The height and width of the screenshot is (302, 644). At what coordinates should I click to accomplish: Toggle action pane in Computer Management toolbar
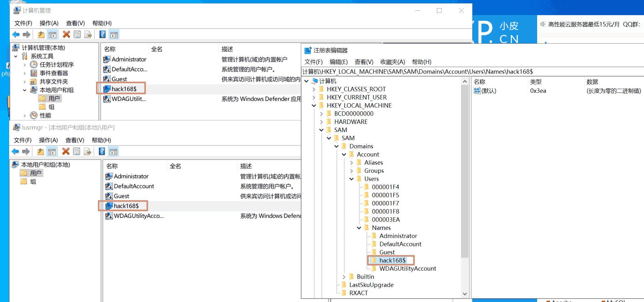[x=114, y=34]
